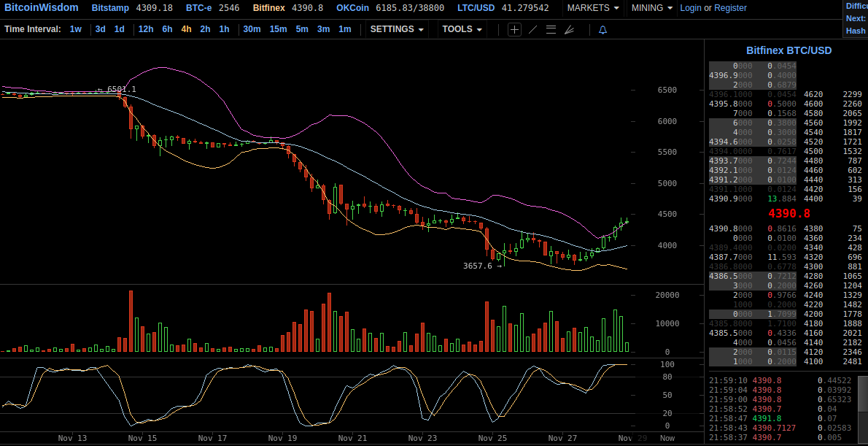This screenshot has width=868, height=446.
Task: Set time interval to 3m
Action: 323,29
